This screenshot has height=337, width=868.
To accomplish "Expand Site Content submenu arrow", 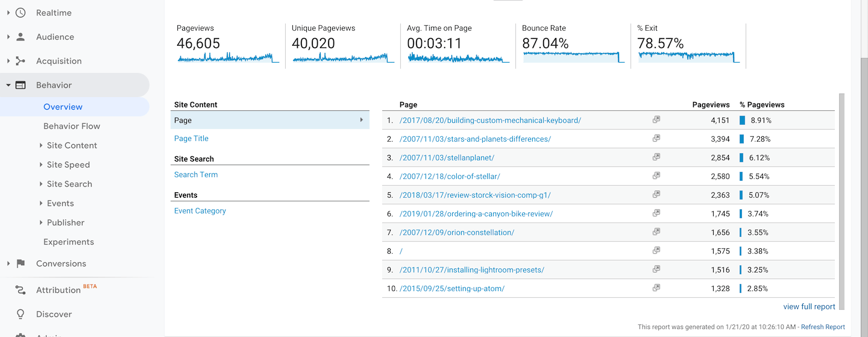I will click(40, 145).
